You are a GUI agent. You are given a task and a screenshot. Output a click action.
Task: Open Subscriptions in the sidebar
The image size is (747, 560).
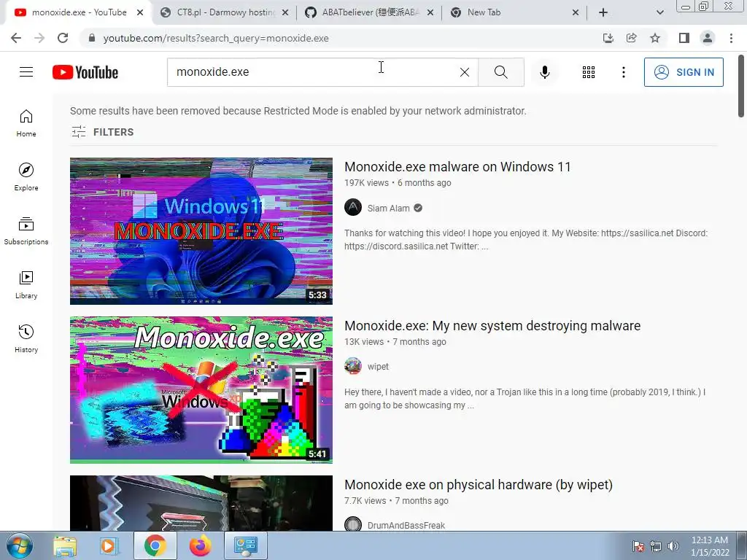[26, 231]
